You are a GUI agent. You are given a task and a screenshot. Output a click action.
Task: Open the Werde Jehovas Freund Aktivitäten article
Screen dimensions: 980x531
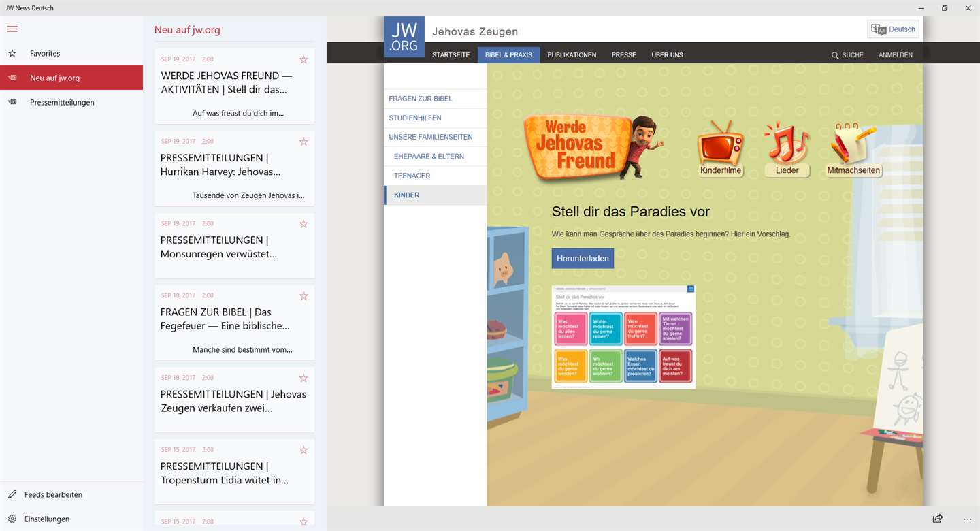234,86
